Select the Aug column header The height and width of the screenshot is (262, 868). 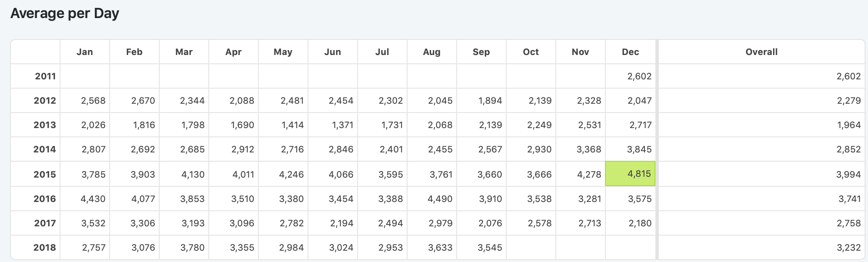(431, 52)
